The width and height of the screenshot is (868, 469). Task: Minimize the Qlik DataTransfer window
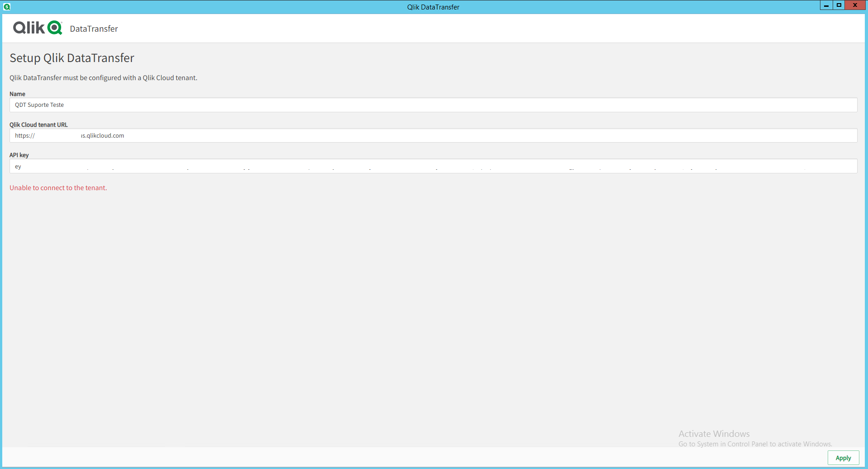[x=826, y=5]
